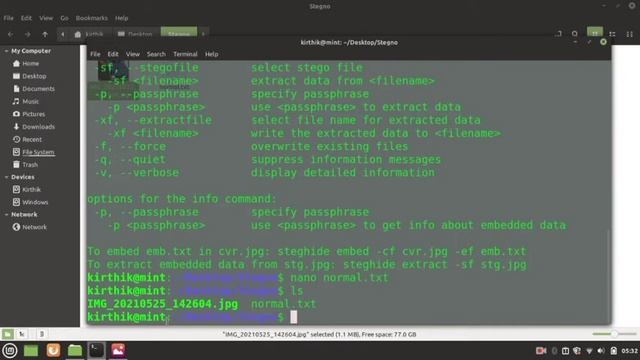Click the screen recorder tray icon
Image resolution: width=640 pixels, height=360 pixels.
coord(541,351)
